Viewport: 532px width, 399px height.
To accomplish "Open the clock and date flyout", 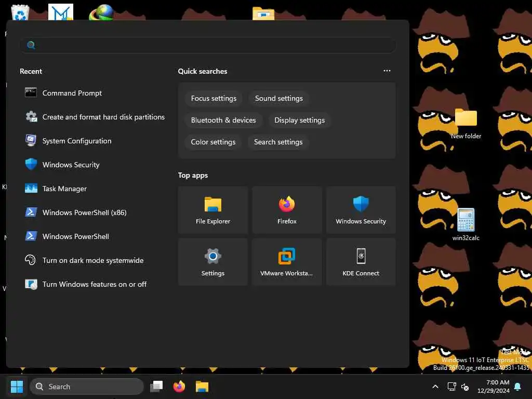I will point(494,387).
